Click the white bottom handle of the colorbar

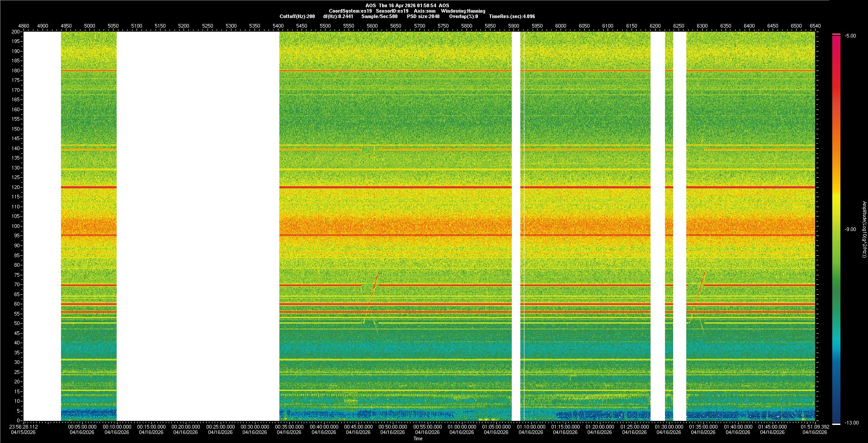[x=836, y=424]
